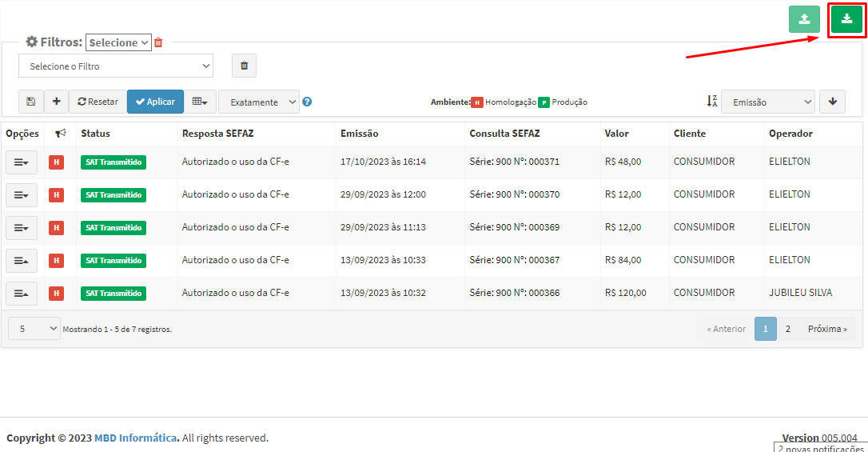Open options menu for JUBILEU SILVA row
The width and height of the screenshot is (868, 452).
pyautogui.click(x=21, y=293)
